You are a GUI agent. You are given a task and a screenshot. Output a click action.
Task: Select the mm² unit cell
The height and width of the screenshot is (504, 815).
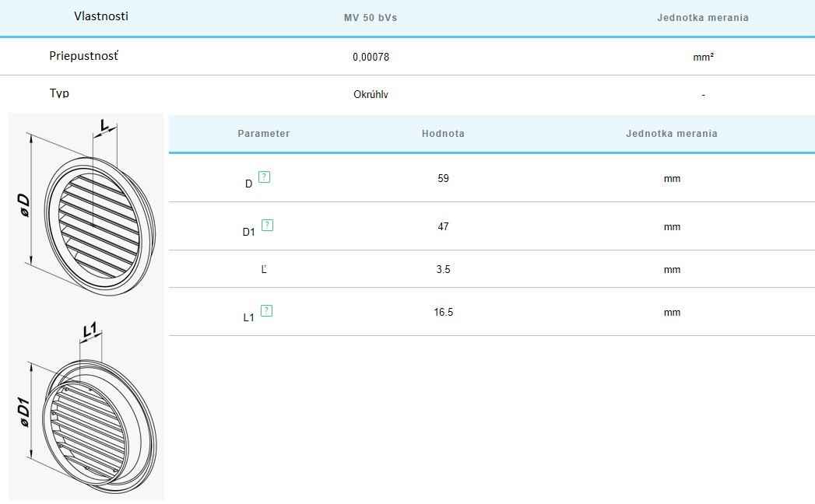click(x=703, y=57)
